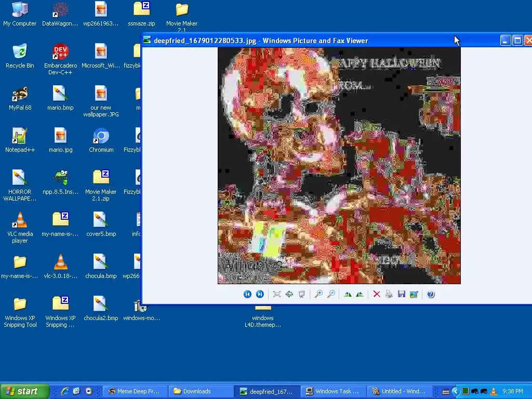Viewport: 532px width, 399px height.
Task: Select the Movie Maker 2.1.zip archive
Action: [101, 185]
